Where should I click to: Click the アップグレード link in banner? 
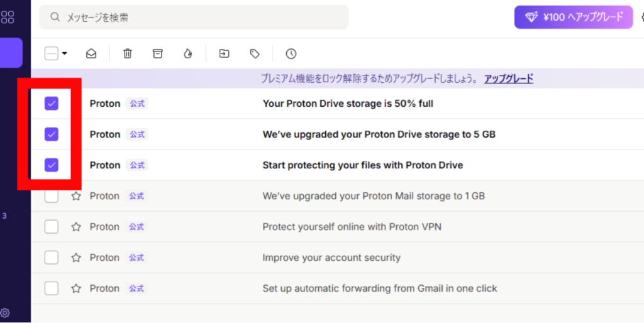(508, 79)
